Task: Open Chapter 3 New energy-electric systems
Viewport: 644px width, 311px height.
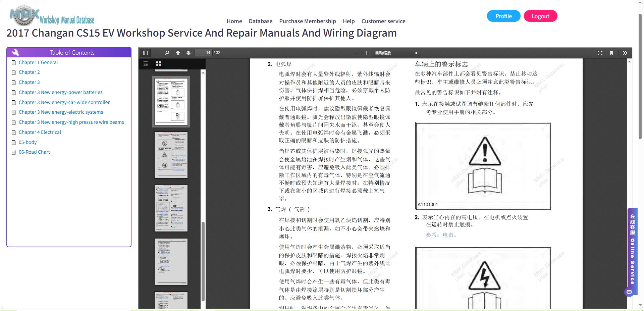Action: point(61,112)
